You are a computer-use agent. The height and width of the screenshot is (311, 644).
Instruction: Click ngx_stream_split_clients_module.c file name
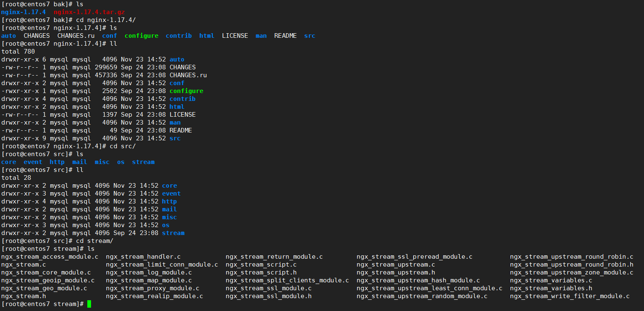287,280
